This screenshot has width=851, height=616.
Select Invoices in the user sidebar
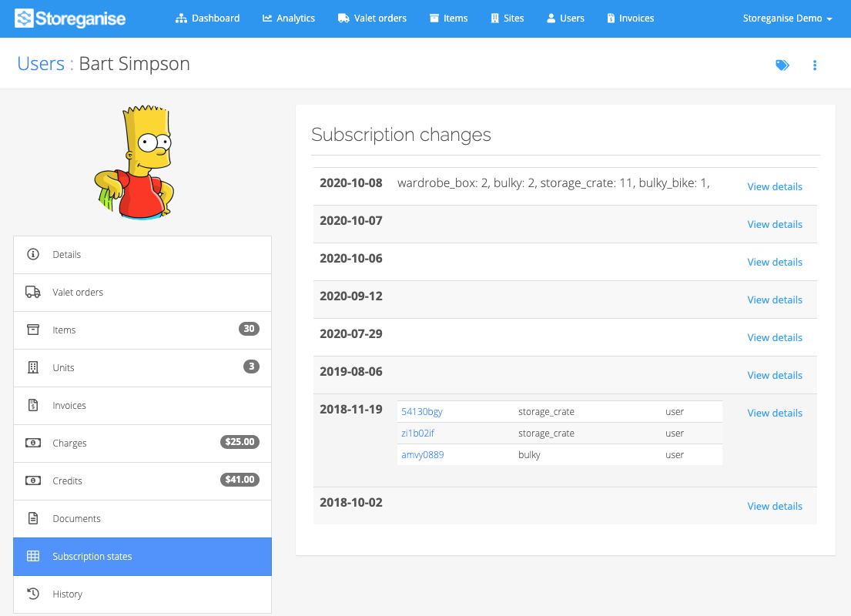pyautogui.click(x=142, y=406)
